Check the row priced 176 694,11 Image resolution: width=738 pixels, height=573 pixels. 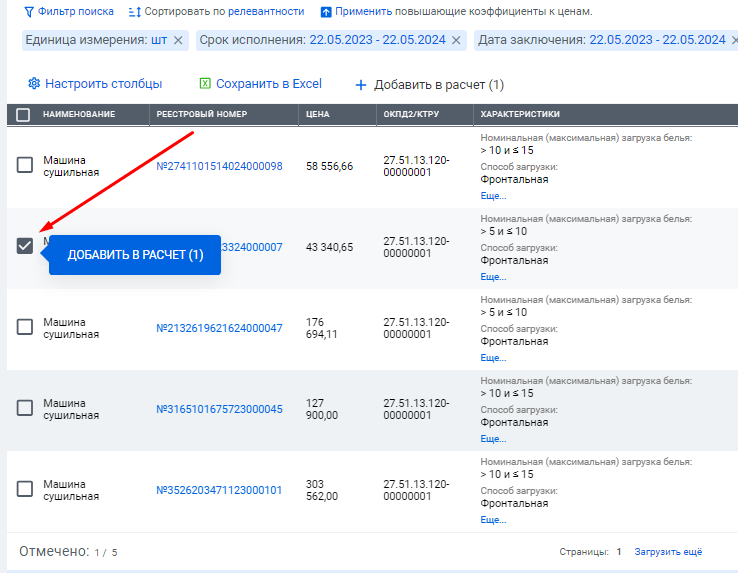(24, 327)
